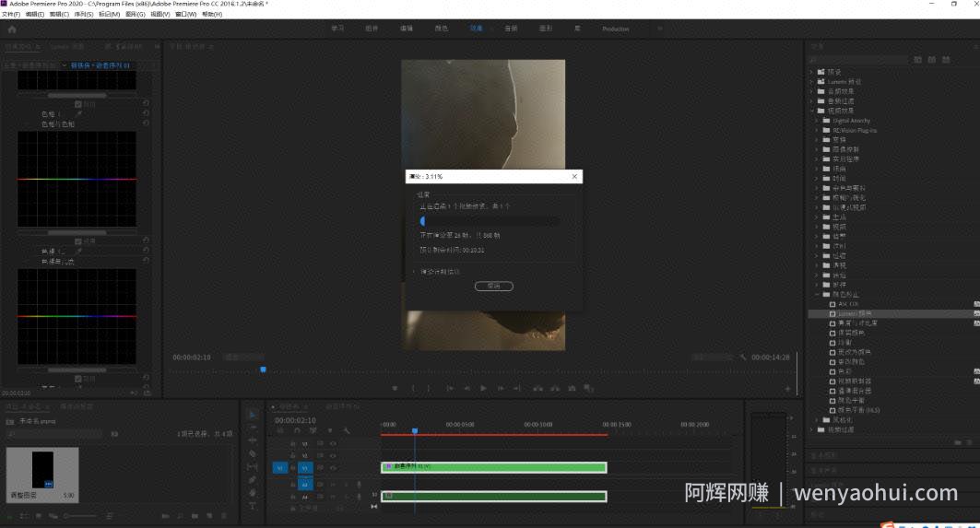Open the 文件(F) menu

tap(11, 14)
